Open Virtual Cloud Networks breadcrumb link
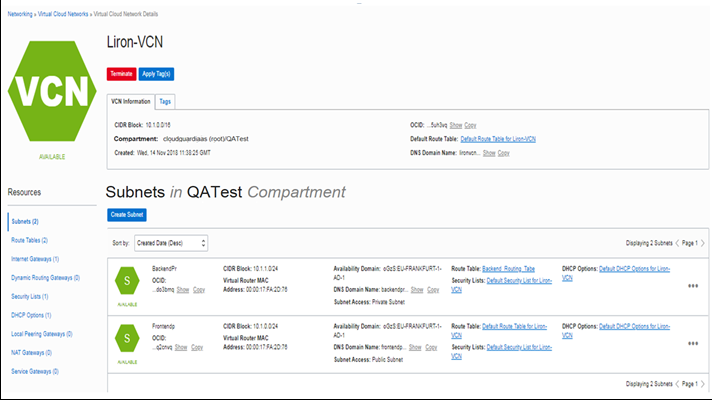The image size is (712, 400). (x=63, y=14)
